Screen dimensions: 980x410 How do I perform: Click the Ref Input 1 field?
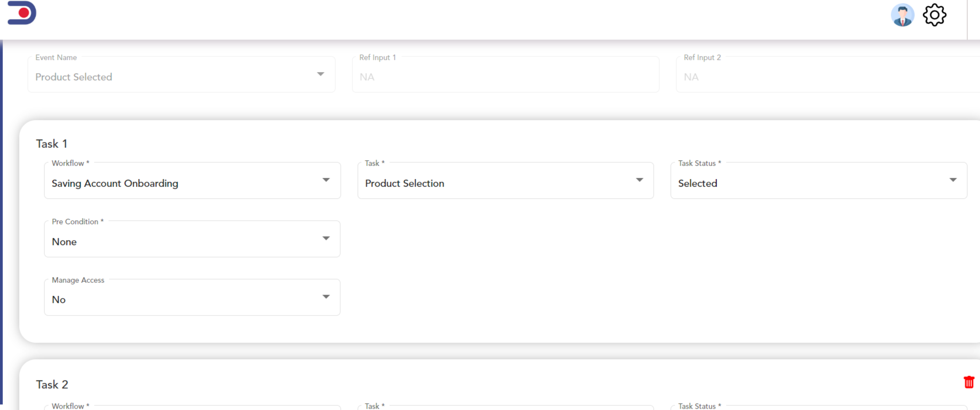point(505,75)
